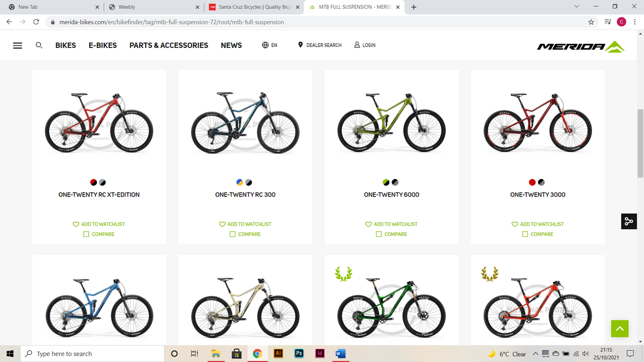
Task: Open the One-Twenty RC XT-Edition bike image
Action: click(99, 122)
